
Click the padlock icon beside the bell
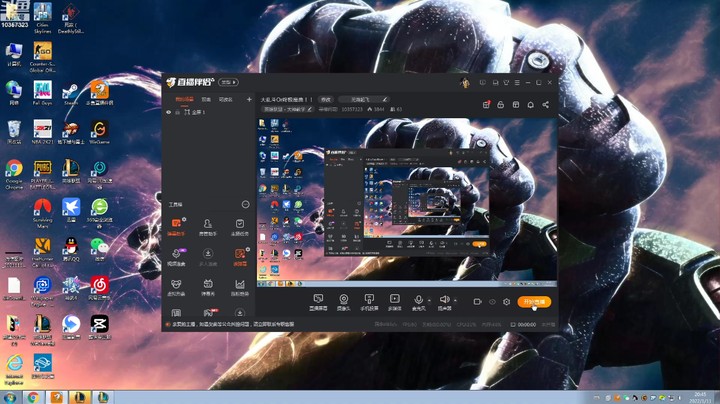coord(501,105)
